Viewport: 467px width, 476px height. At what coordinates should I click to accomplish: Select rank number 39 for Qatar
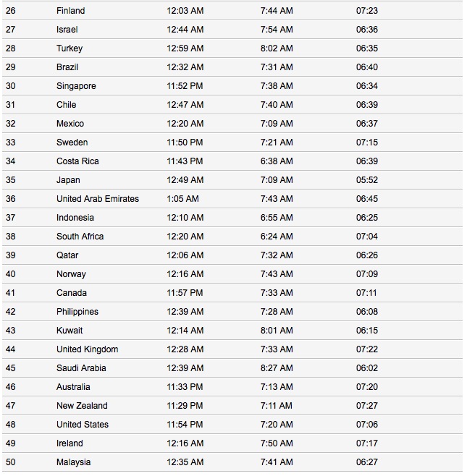(x=10, y=255)
